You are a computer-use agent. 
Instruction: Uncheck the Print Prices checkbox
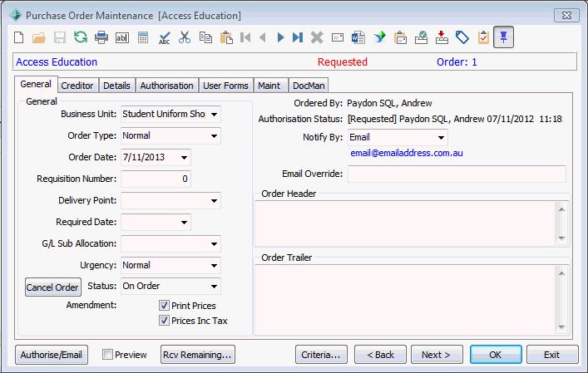click(x=164, y=306)
